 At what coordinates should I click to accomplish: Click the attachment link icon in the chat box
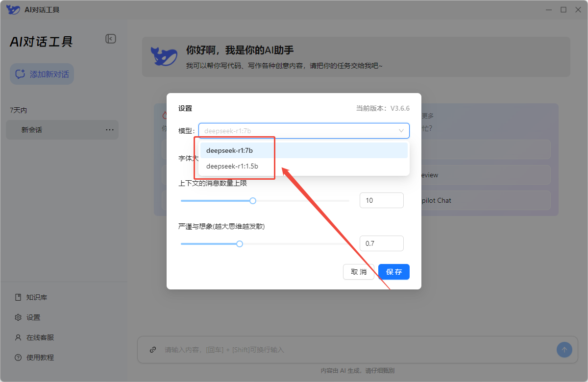tap(153, 350)
